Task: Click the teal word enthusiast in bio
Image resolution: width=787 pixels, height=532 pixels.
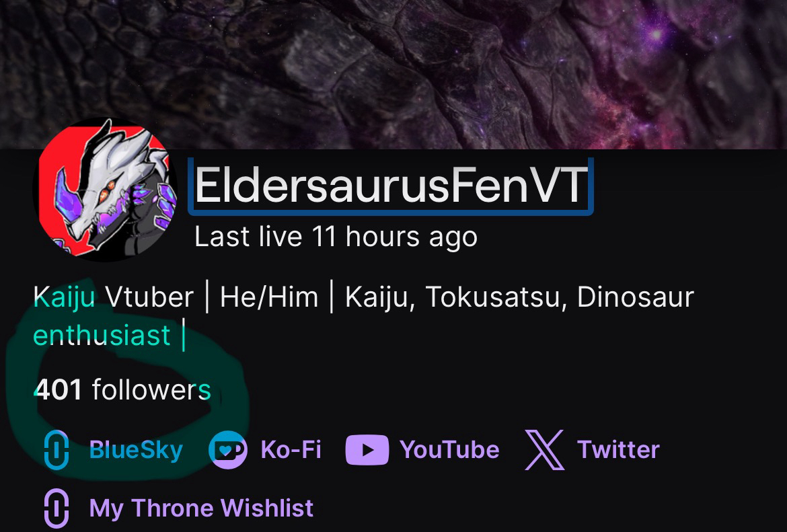Action: (102, 335)
